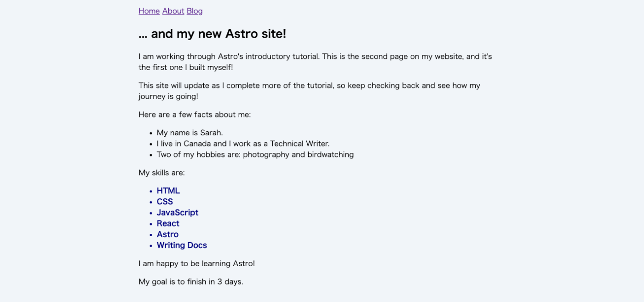This screenshot has height=302, width=644.
Task: Click "Here are a few facts about me:"
Action: click(x=195, y=115)
